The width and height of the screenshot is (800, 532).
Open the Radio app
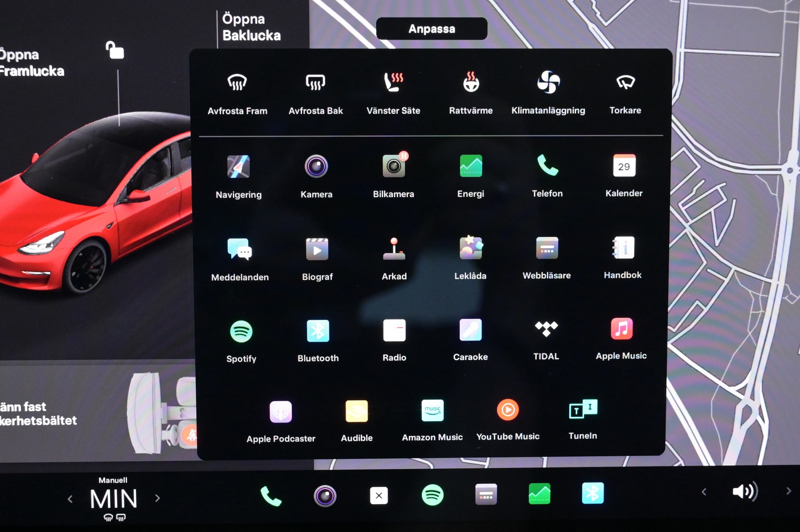[394, 341]
